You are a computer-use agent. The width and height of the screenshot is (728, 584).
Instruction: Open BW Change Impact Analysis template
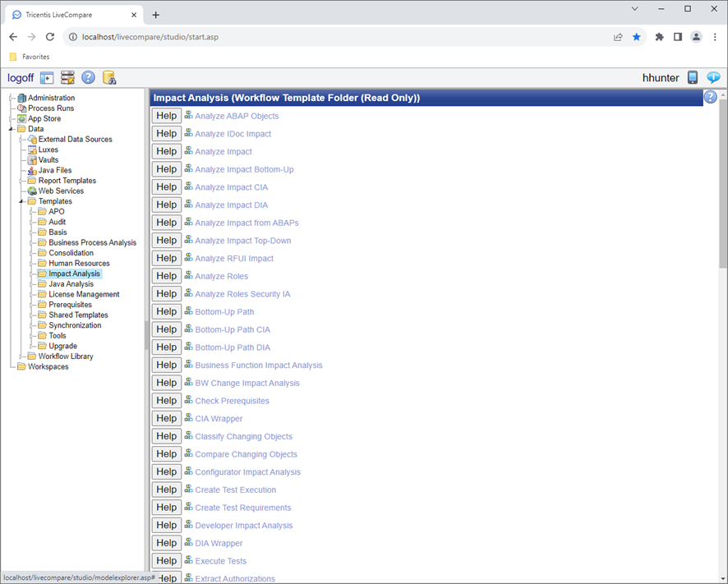point(247,383)
